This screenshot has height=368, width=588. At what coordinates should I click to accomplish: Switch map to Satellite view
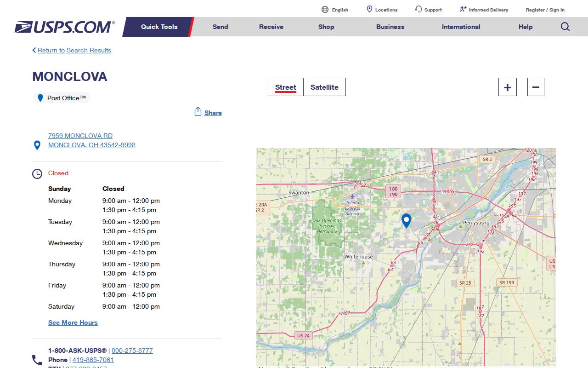tap(324, 87)
